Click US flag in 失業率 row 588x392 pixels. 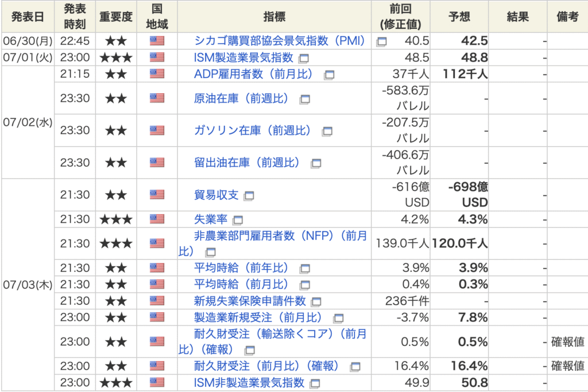point(157,220)
